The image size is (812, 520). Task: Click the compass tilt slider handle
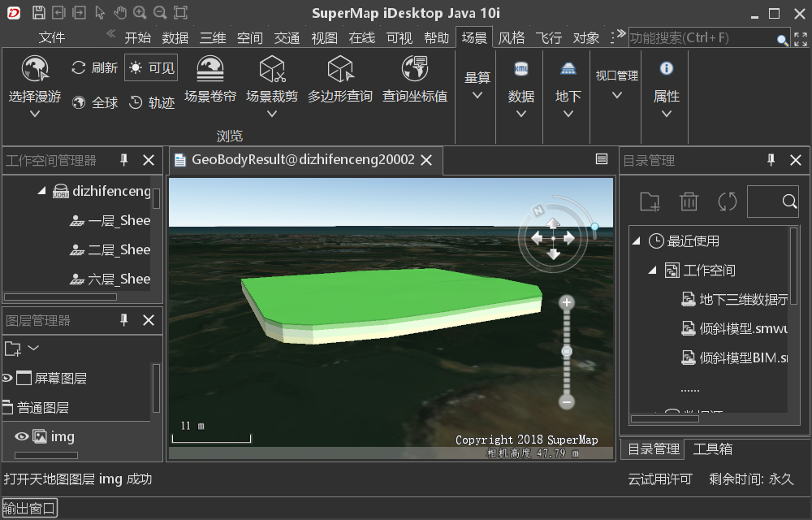pyautogui.click(x=595, y=227)
